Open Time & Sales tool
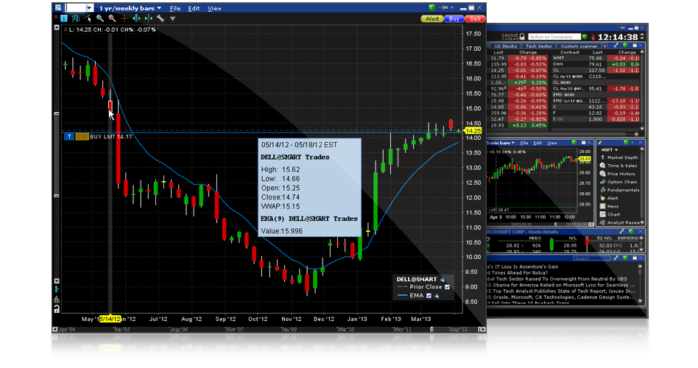 pyautogui.click(x=618, y=166)
